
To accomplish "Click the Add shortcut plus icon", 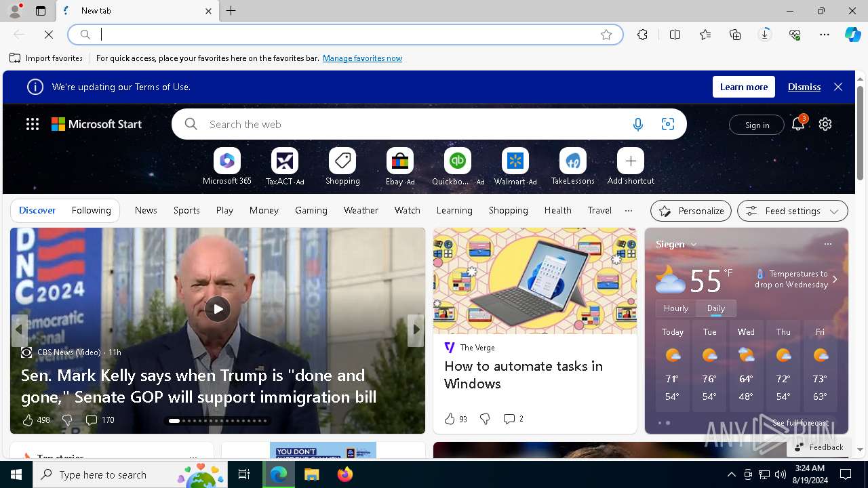I will pos(631,161).
